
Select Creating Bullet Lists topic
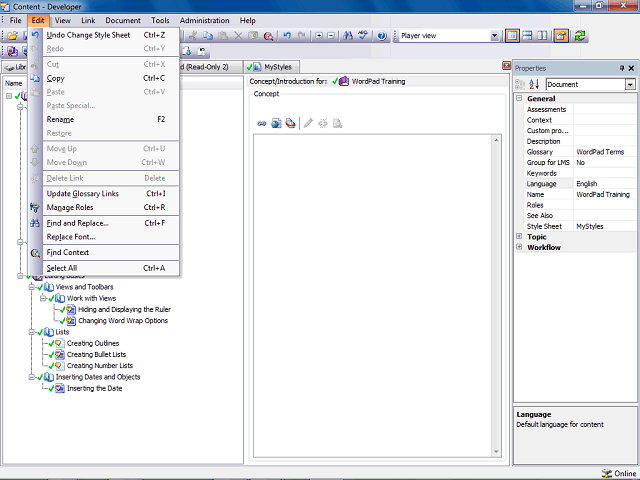[x=96, y=355]
